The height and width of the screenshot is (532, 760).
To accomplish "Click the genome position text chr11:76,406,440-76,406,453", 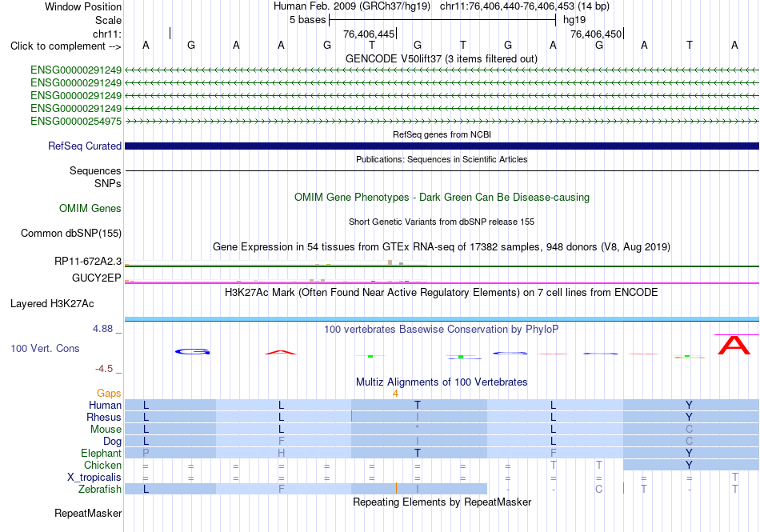I will pos(507,6).
